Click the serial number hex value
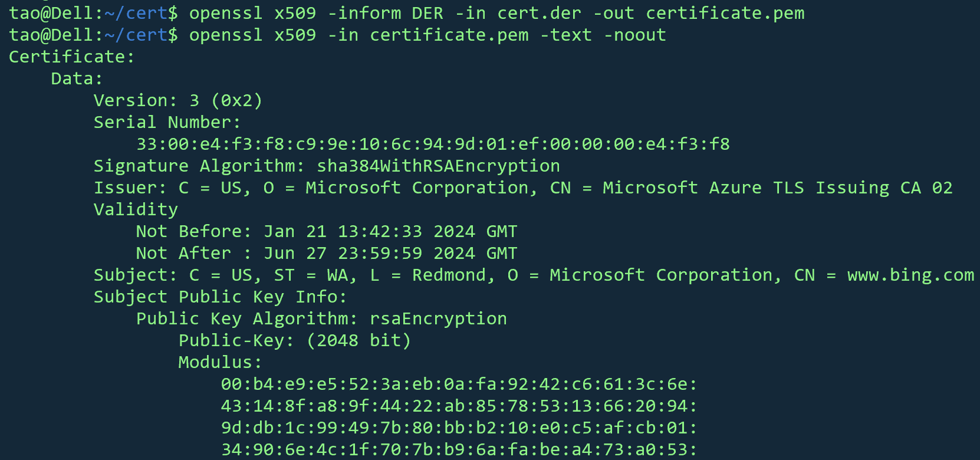Image resolution: width=980 pixels, height=460 pixels. (433, 144)
